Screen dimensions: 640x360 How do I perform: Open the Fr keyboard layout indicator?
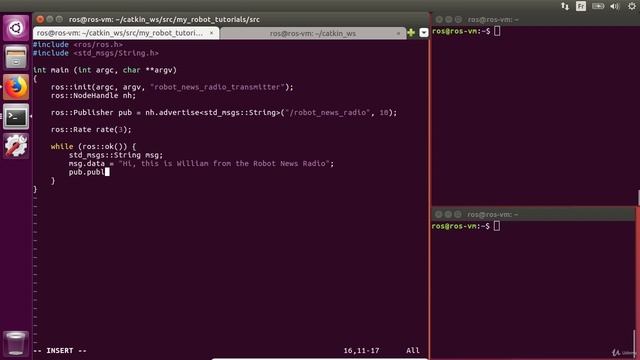point(581,6)
